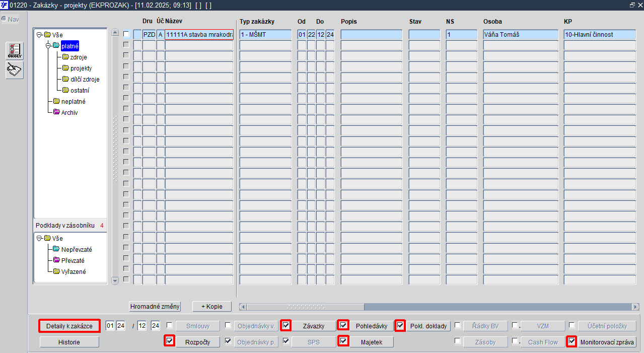This screenshot has width=644, height=353.
Task: Toggle the Závazky checkbox
Action: (x=286, y=325)
